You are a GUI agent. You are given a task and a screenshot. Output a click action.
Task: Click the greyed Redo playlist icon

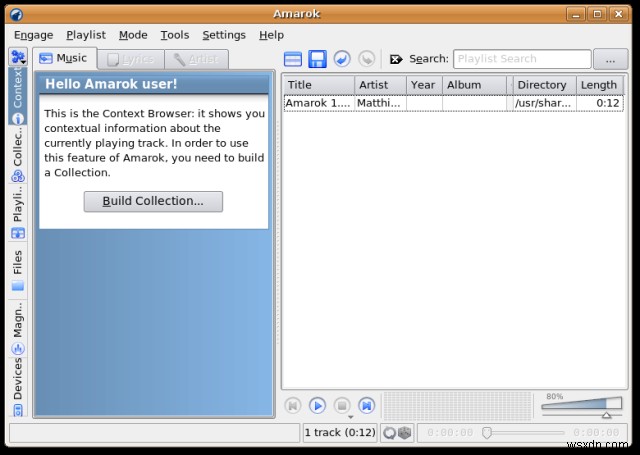pos(367,59)
